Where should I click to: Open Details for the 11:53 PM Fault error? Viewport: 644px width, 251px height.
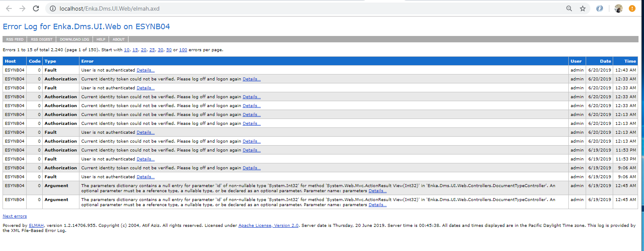click(x=146, y=159)
